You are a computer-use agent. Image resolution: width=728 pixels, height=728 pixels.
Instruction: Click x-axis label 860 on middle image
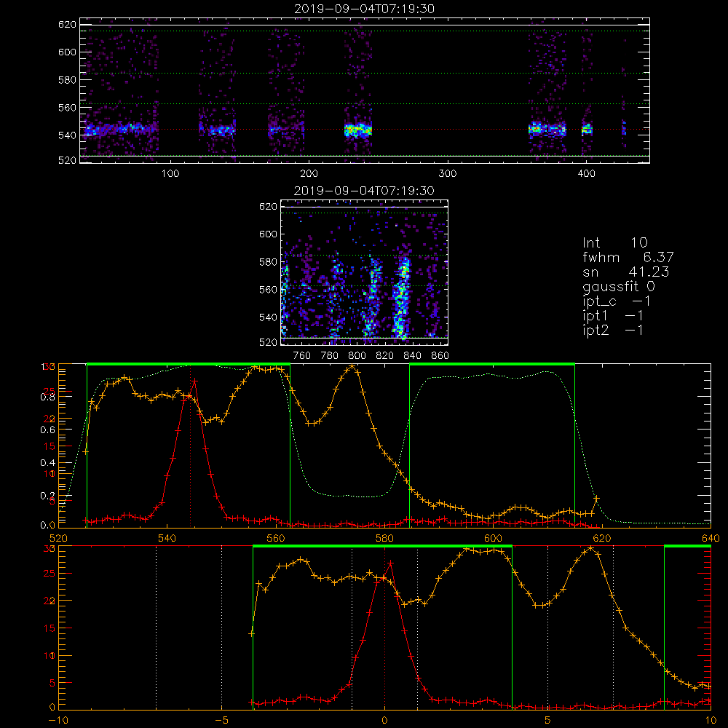tap(440, 356)
